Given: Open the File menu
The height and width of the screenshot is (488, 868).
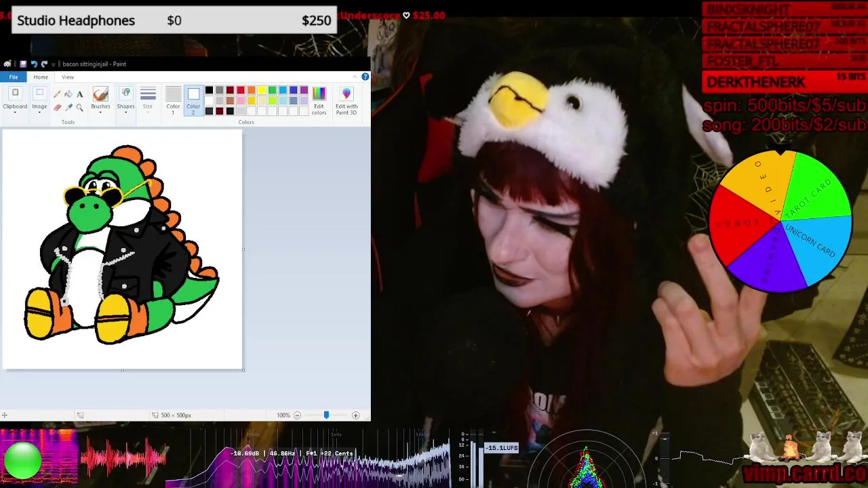Looking at the screenshot, I should click(x=14, y=77).
